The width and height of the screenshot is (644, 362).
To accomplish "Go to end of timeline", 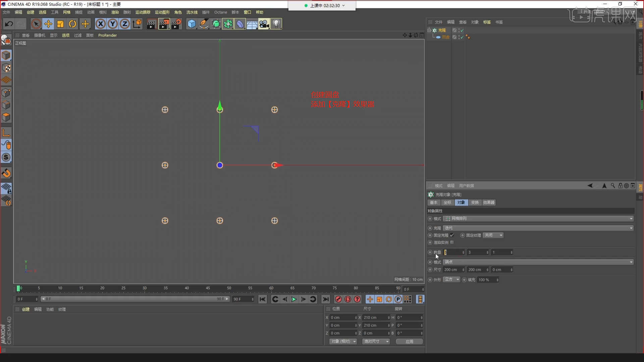I will (326, 299).
